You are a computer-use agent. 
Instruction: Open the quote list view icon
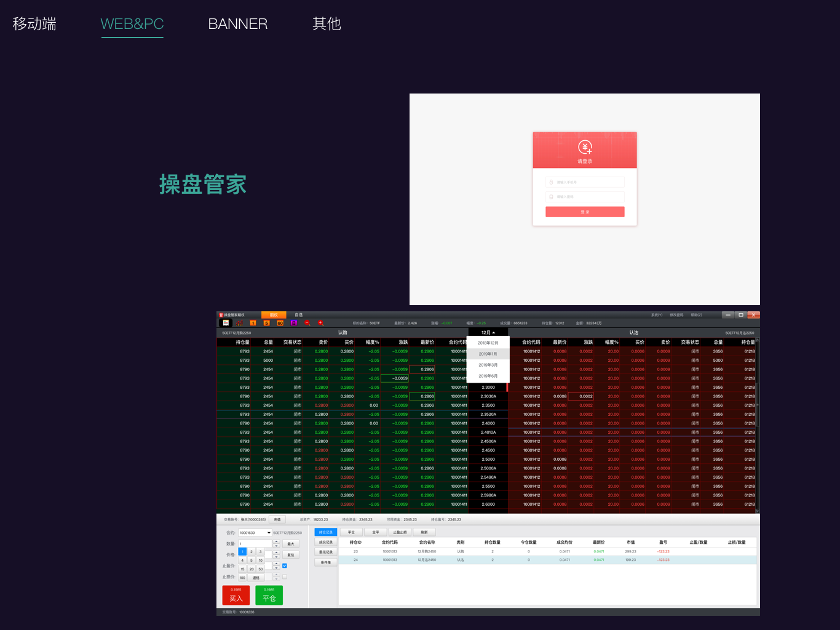(226, 322)
